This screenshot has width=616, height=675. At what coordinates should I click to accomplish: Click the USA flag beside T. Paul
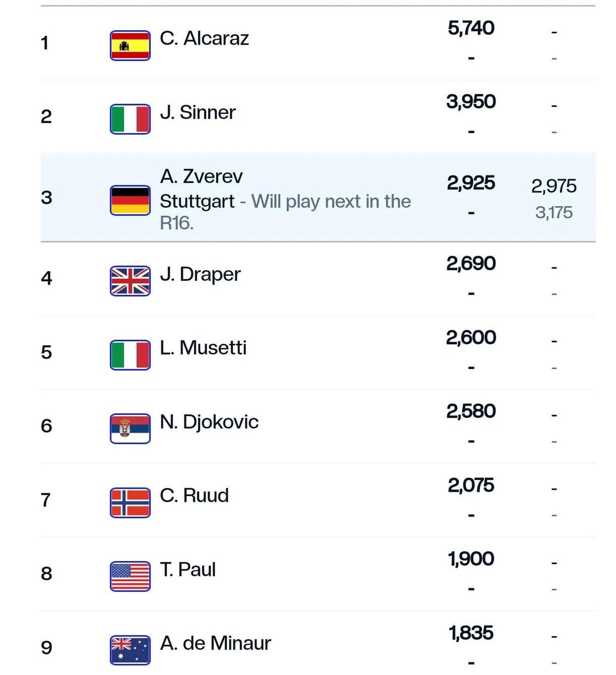click(x=130, y=576)
